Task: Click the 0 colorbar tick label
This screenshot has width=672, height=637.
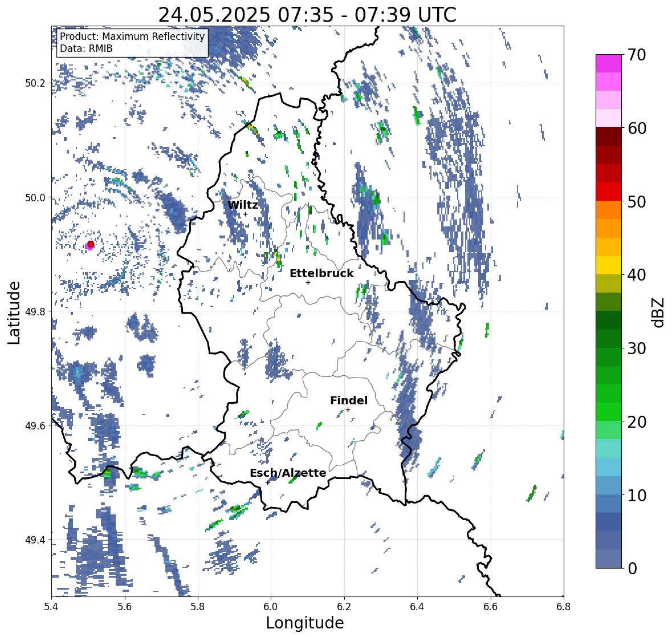Action: tap(632, 569)
